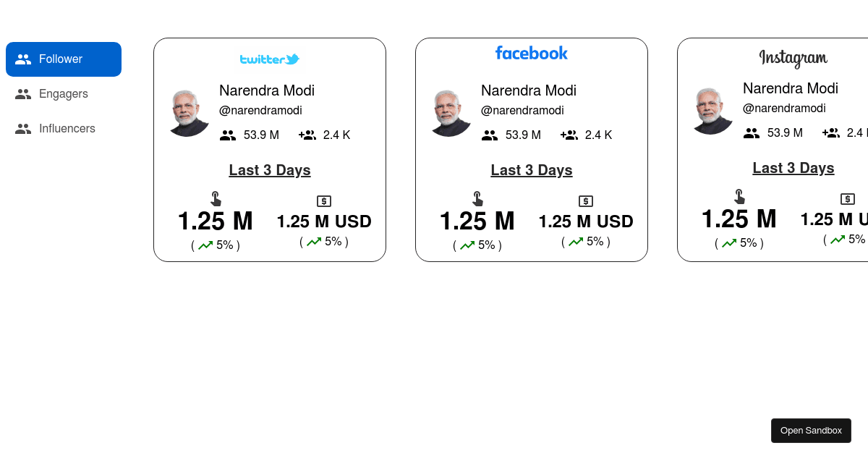The image size is (868, 456).
Task: Click the Facebook logo on second card
Action: [x=532, y=53]
